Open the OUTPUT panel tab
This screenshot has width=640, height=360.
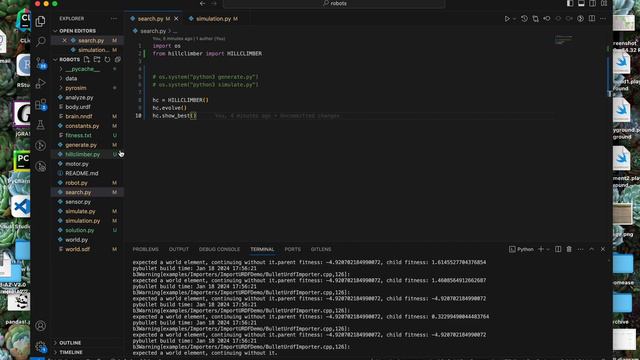179,249
